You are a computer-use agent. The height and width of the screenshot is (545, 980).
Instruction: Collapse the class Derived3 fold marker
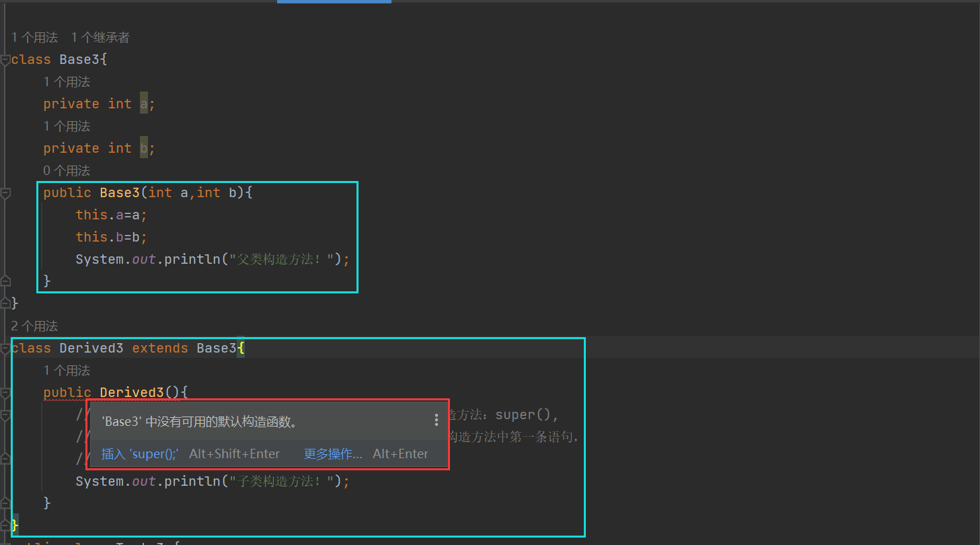pos(5,348)
